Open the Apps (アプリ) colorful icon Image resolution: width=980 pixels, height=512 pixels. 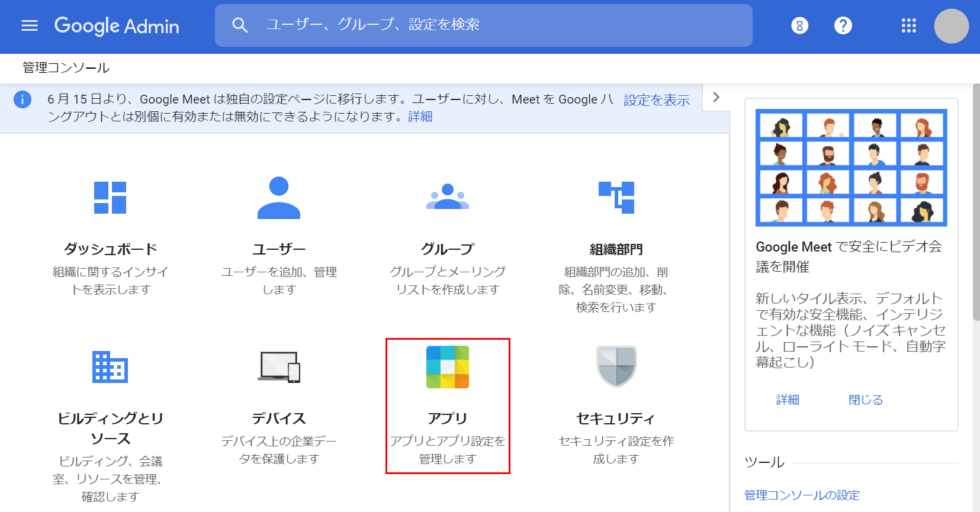[x=448, y=367]
